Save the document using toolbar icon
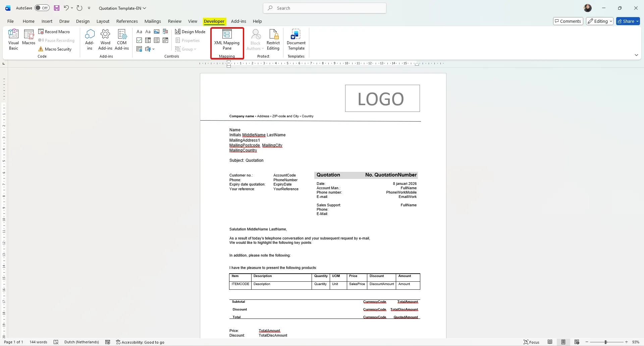644x346 pixels. pyautogui.click(x=57, y=8)
